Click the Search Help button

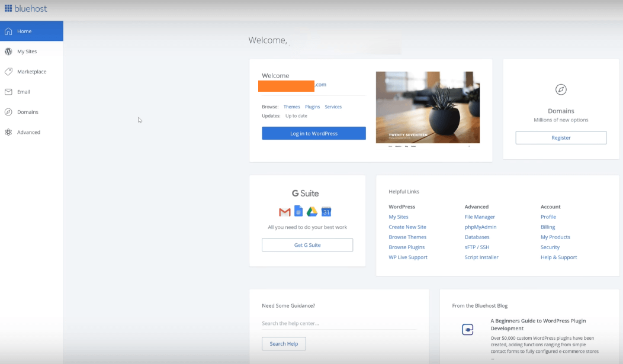coord(284,344)
